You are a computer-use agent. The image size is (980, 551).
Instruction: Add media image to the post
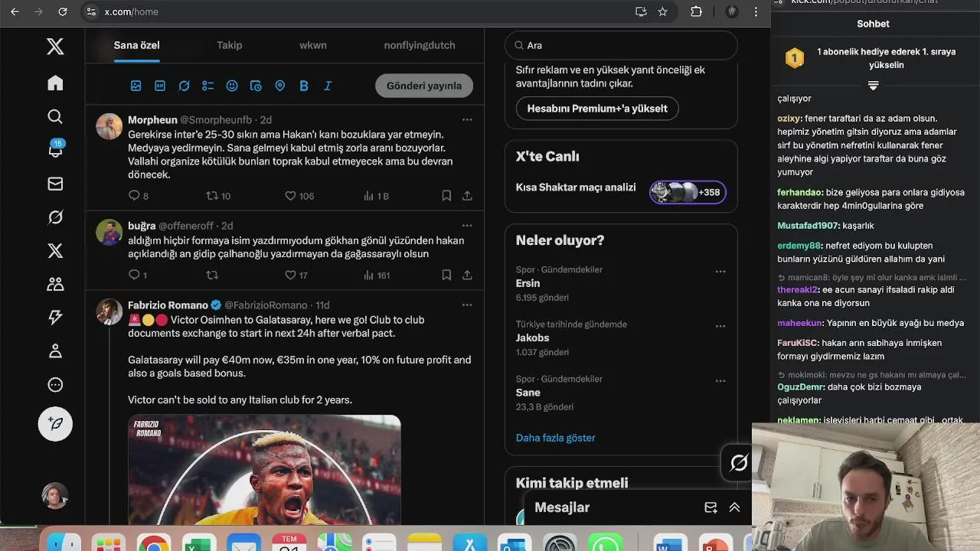click(136, 86)
